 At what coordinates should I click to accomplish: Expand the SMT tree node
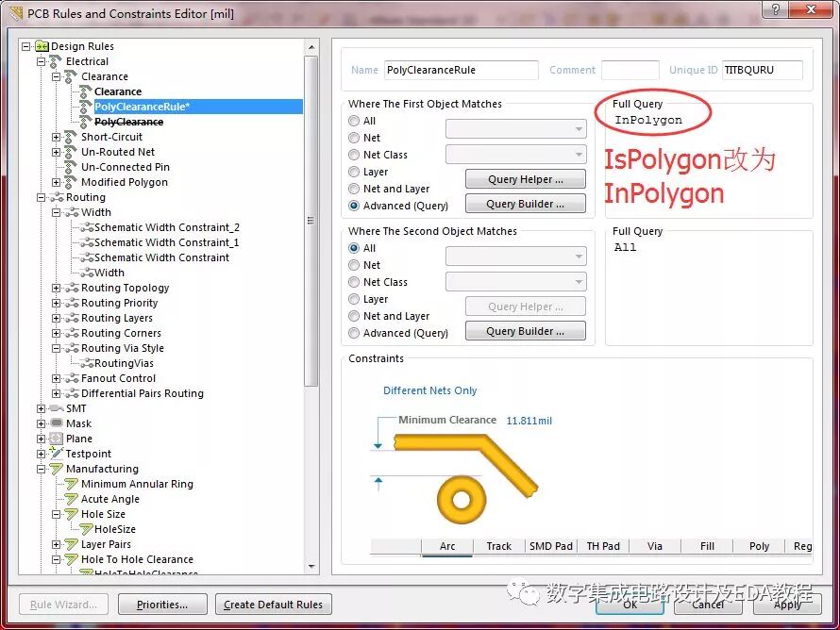tap(41, 408)
